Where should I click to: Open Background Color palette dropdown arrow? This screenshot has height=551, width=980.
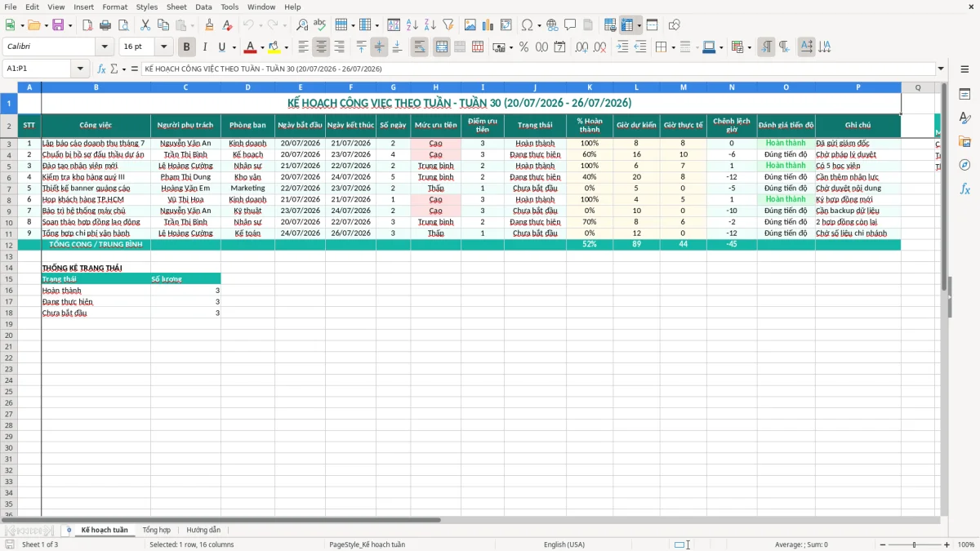point(286,47)
